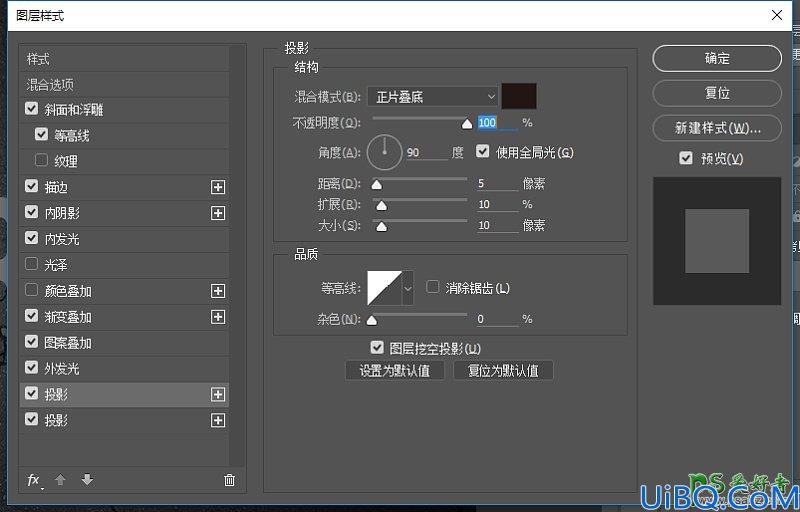Viewport: 800px width, 512px height.
Task: Click 设置为默认值 button
Action: click(x=395, y=371)
